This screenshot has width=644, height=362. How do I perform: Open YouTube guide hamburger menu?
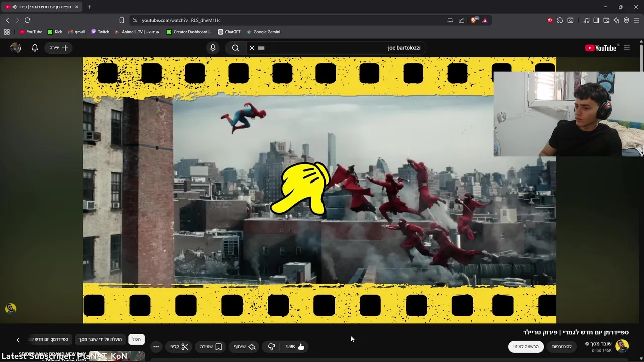627,48
